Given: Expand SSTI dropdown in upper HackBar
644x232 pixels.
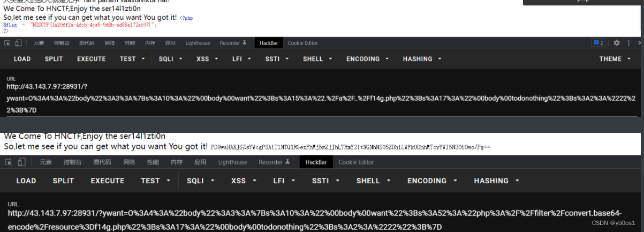Looking at the screenshot, I should 278,59.
